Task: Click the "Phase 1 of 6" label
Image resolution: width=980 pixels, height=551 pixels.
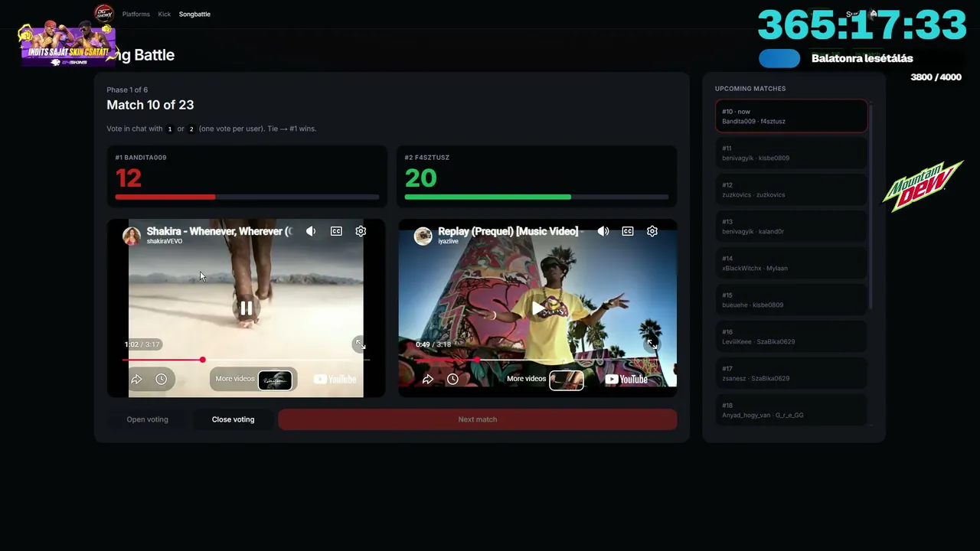Action: pyautogui.click(x=127, y=90)
